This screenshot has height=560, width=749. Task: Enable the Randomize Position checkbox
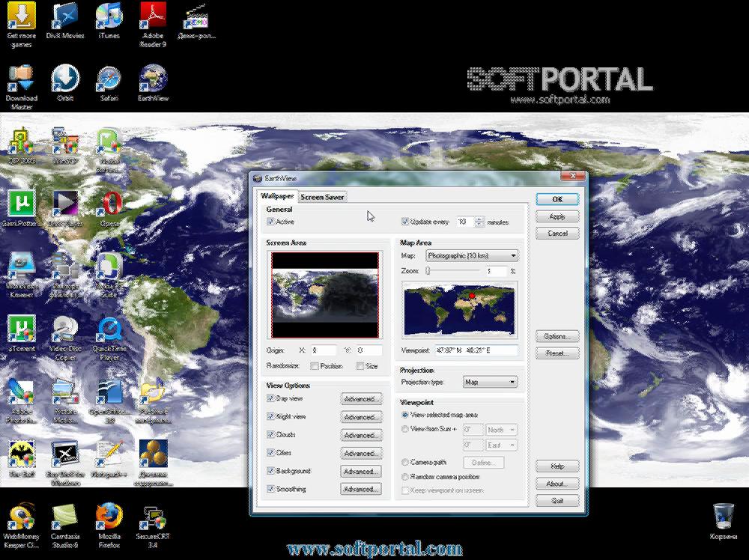point(314,366)
